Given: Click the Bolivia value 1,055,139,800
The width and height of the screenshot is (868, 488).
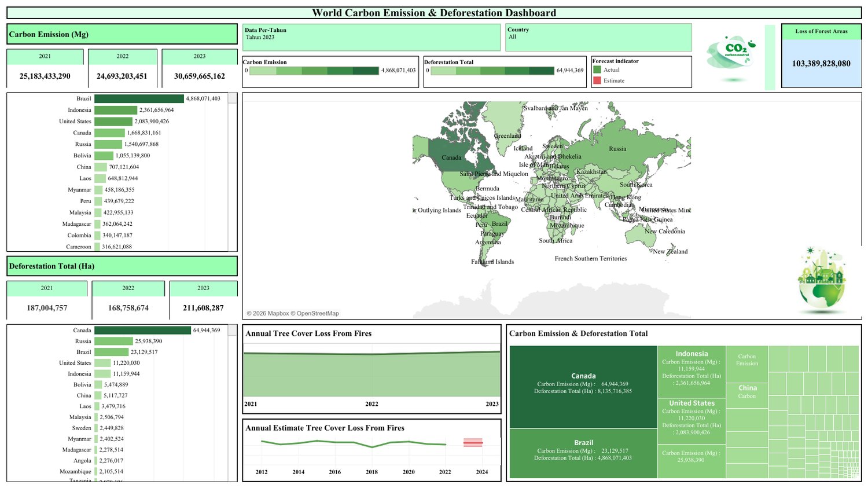Looking at the screenshot, I should pyautogui.click(x=133, y=156).
